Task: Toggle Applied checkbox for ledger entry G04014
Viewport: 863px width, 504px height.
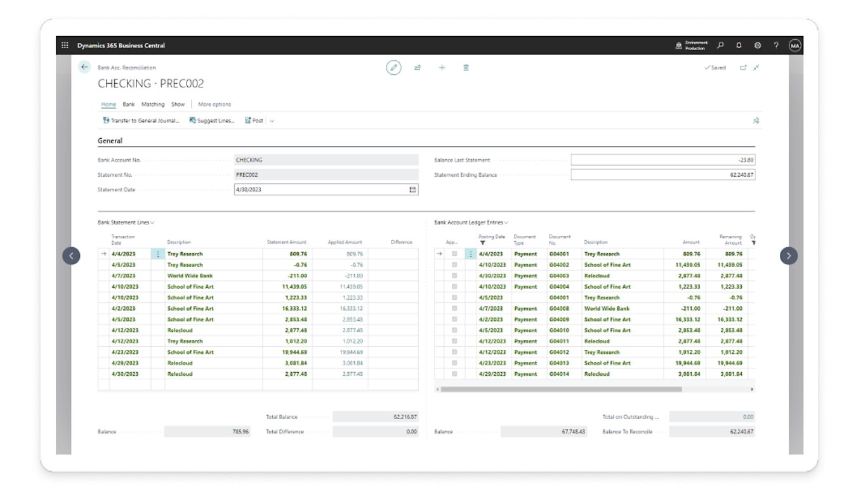Action: click(x=454, y=374)
